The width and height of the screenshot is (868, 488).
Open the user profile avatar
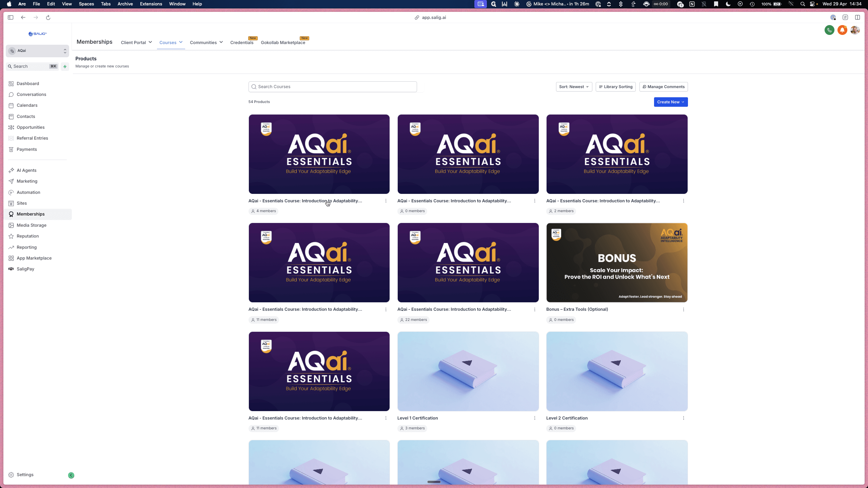pos(855,30)
